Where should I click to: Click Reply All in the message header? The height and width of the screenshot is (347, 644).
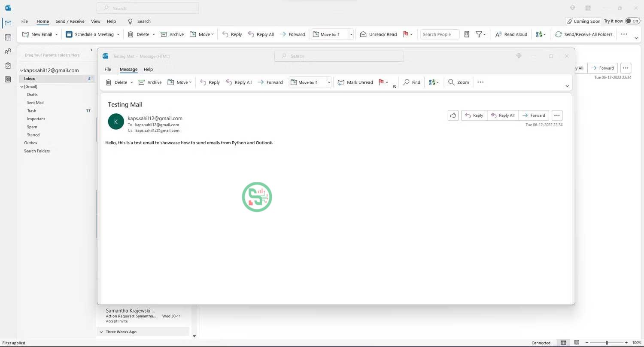tap(503, 115)
